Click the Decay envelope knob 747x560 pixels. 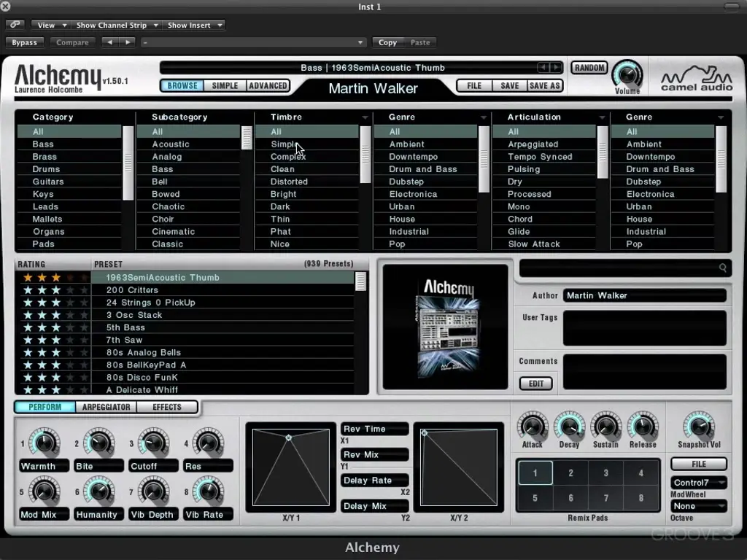pyautogui.click(x=569, y=426)
